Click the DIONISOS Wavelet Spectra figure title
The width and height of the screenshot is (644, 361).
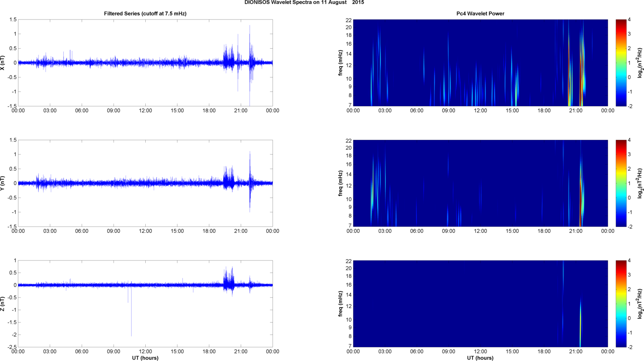point(304,3)
